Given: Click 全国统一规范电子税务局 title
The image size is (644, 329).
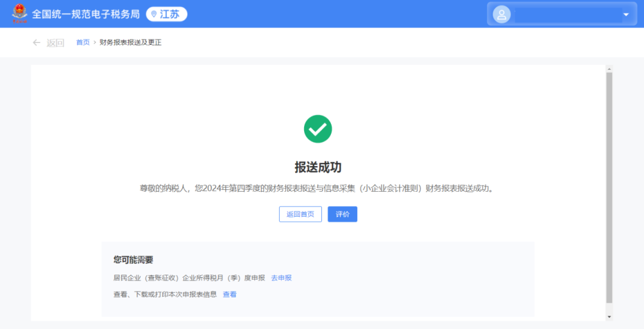Looking at the screenshot, I should [x=86, y=14].
